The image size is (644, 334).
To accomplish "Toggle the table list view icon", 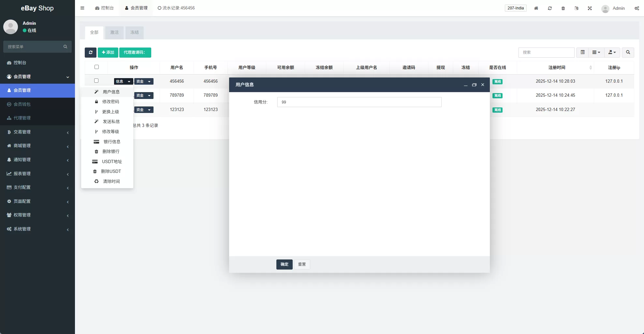I will [x=582, y=52].
